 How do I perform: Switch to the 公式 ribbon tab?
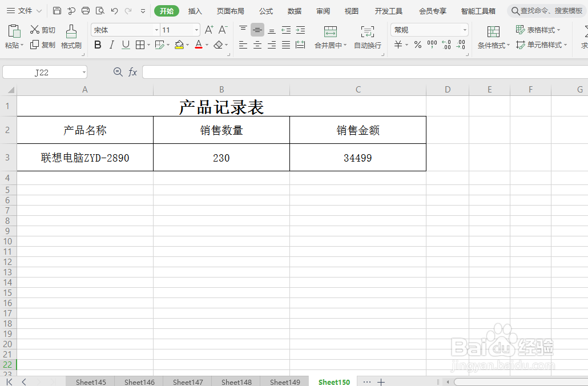coord(266,11)
